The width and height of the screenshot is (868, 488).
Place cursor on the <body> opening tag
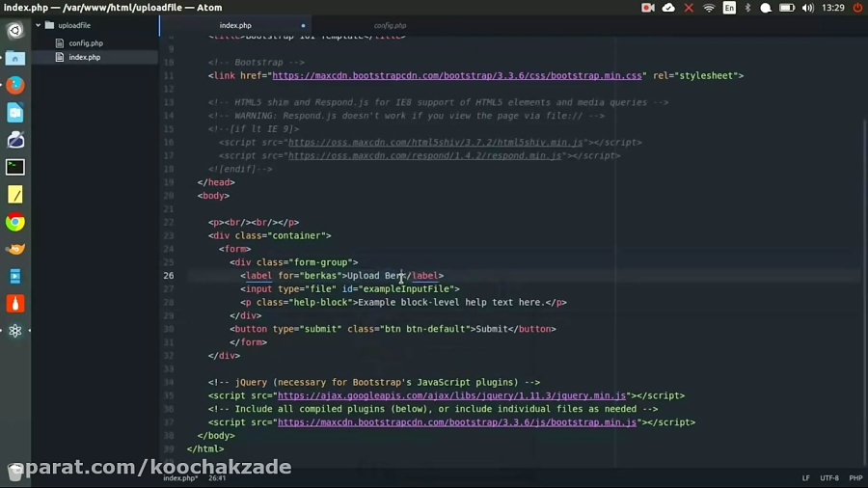coord(213,196)
